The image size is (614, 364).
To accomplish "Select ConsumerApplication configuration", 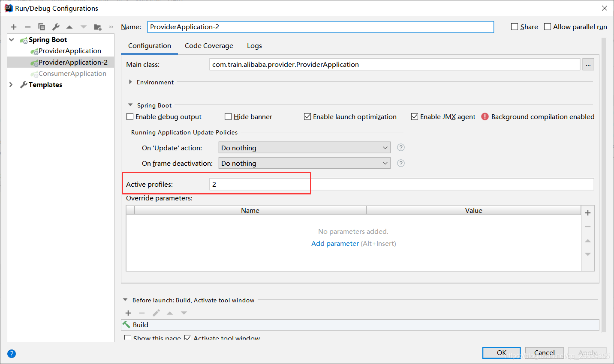I will tap(72, 74).
